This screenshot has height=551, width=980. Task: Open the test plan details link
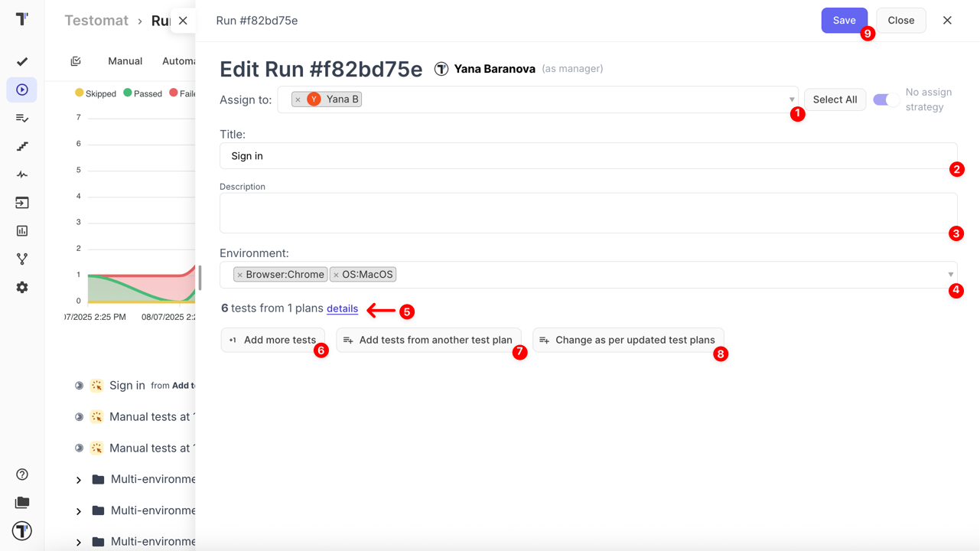click(x=342, y=308)
